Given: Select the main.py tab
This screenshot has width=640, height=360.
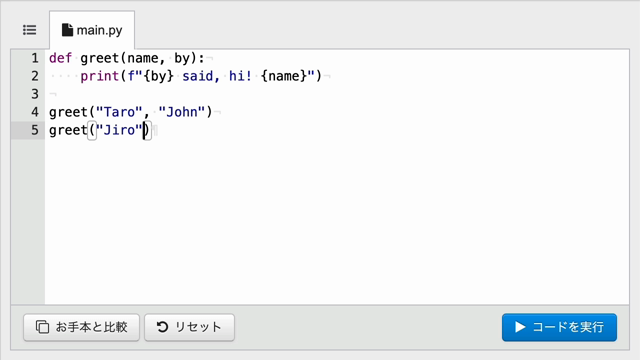Looking at the screenshot, I should (92, 30).
